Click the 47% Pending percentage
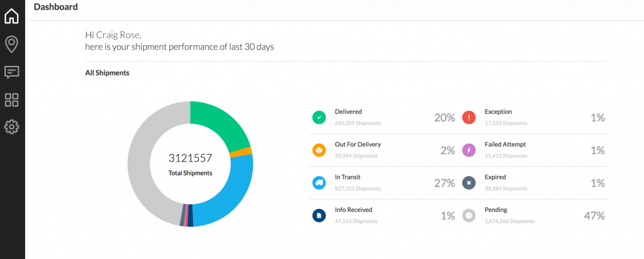 coord(594,216)
